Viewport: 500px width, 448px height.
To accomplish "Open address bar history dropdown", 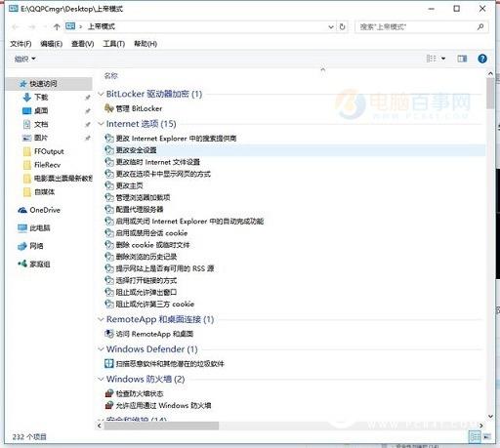I will click(331, 26).
